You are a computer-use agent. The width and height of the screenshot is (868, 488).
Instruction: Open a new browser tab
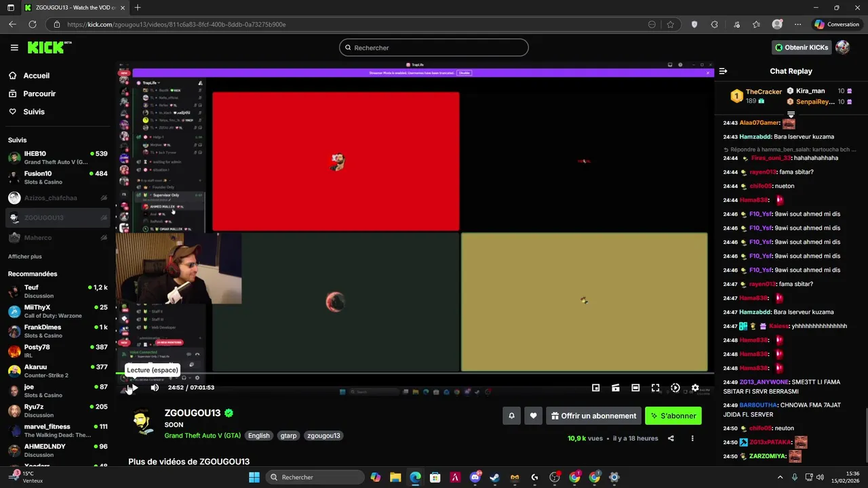(x=138, y=7)
